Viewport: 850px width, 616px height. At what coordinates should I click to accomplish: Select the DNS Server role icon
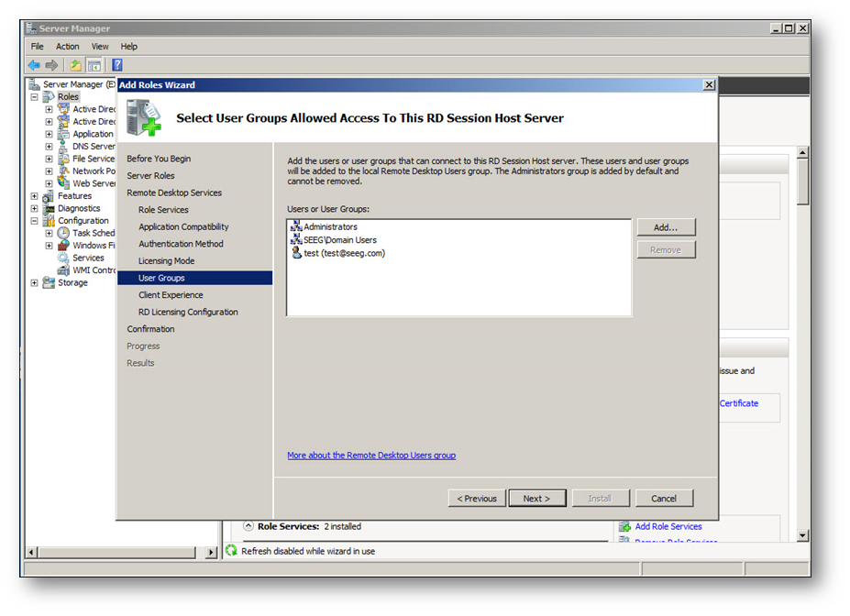63,146
